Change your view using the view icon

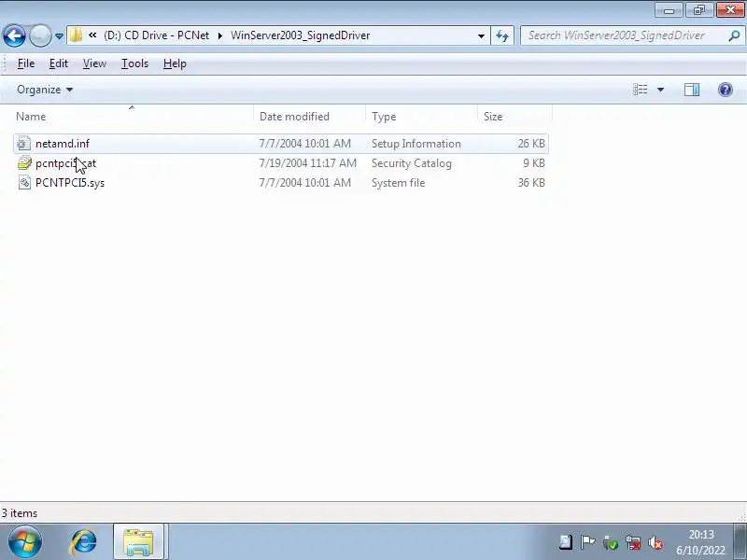pos(640,90)
